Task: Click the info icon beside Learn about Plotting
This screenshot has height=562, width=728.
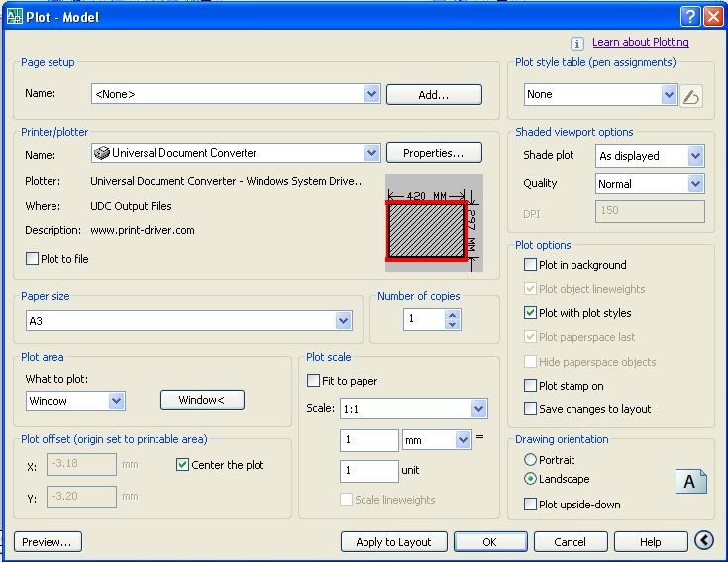Action: pos(577,44)
